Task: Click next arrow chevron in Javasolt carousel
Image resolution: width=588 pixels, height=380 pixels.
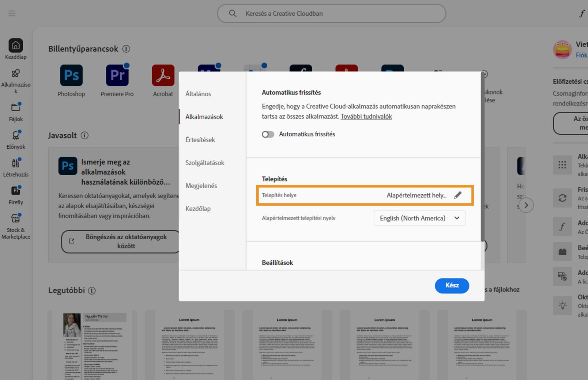Action: (x=526, y=205)
